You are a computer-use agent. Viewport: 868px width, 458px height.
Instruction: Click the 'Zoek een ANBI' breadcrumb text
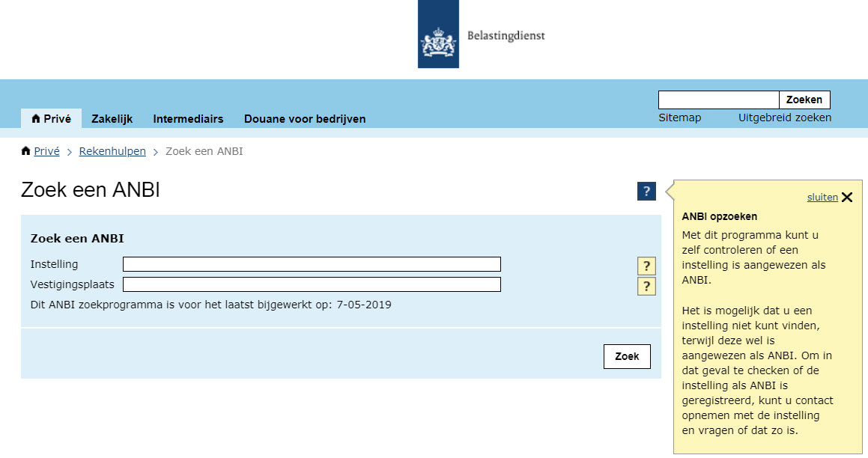pyautogui.click(x=204, y=152)
